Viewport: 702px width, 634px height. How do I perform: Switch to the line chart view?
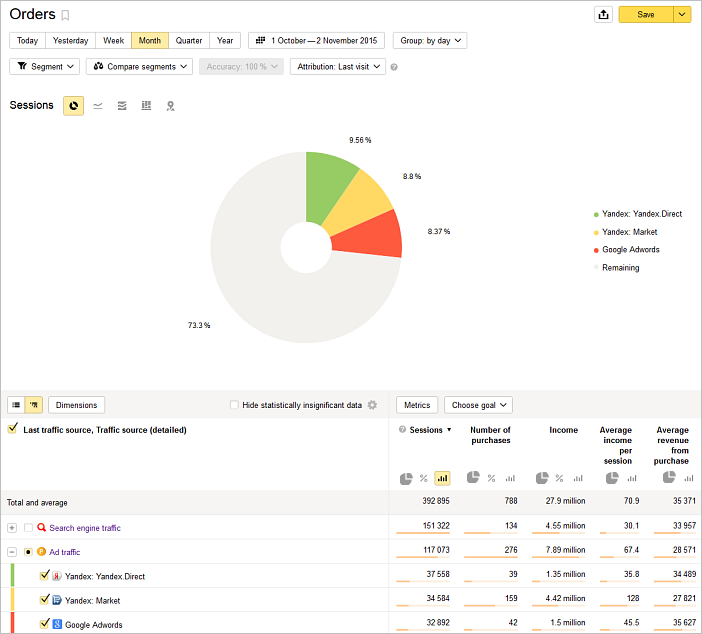[98, 106]
